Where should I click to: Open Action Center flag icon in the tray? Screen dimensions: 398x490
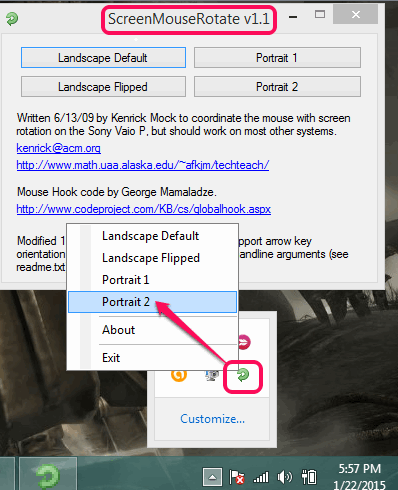click(x=237, y=477)
